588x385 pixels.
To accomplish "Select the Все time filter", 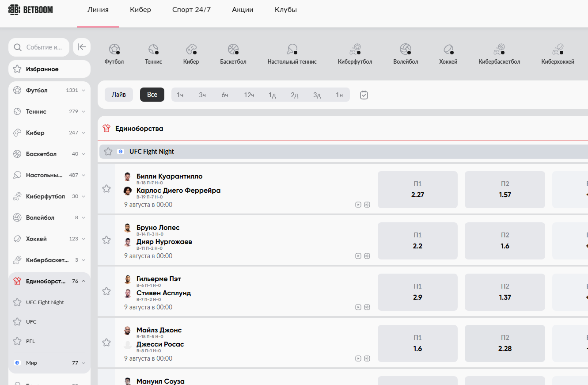I will [152, 95].
